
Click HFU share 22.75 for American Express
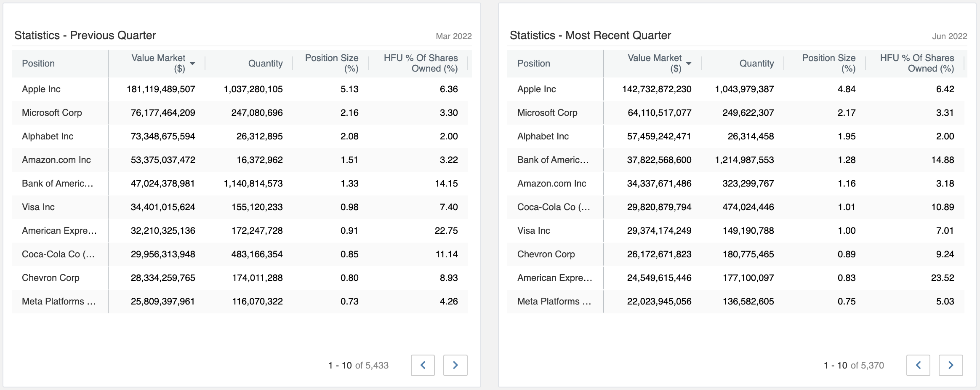446,231
